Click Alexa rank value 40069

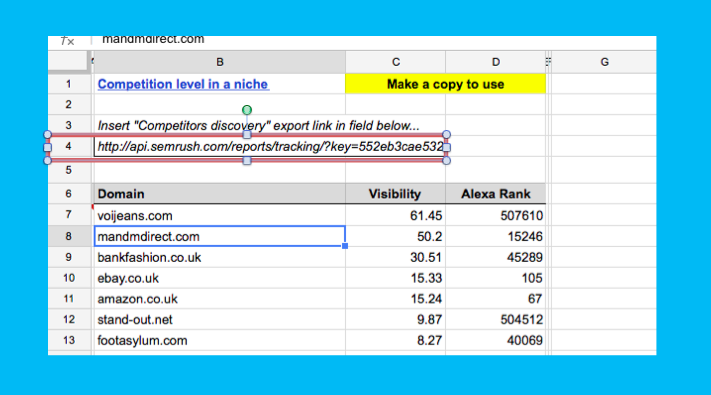(525, 341)
